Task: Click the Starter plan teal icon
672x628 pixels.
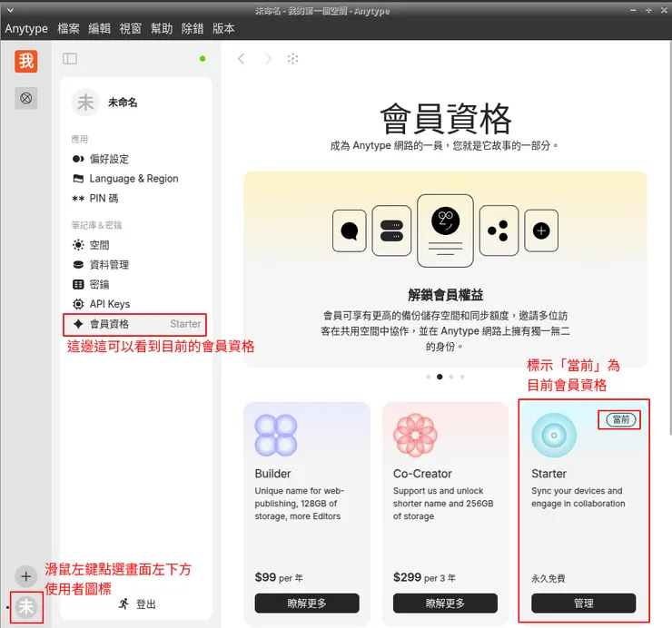Action: [x=554, y=436]
